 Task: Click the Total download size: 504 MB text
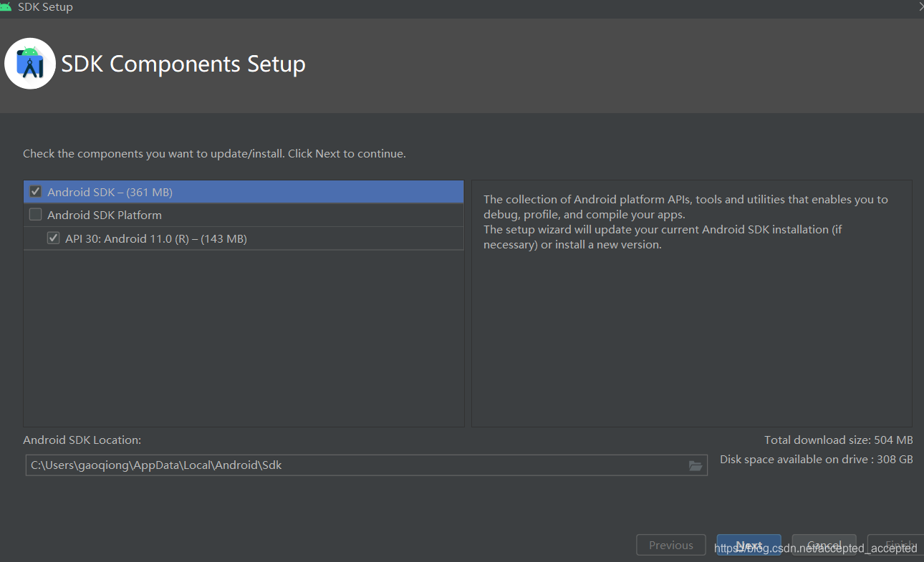(839, 440)
